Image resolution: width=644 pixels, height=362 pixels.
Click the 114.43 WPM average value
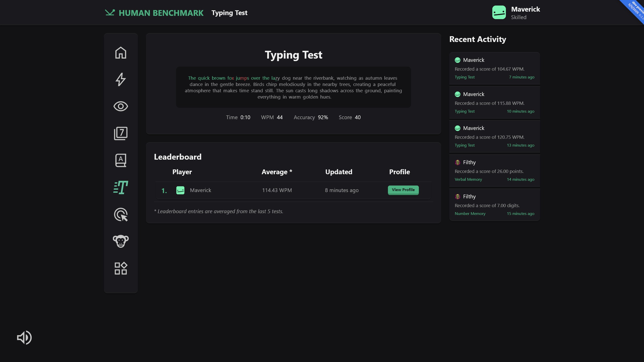(277, 190)
